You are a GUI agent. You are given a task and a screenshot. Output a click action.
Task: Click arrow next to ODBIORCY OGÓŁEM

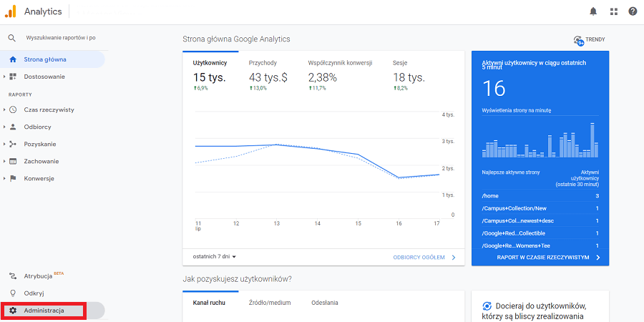[454, 258]
